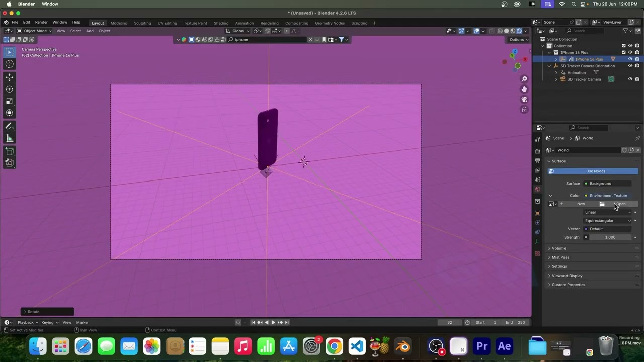Image resolution: width=644 pixels, height=362 pixels.
Task: Toggle camera view with the camera icon
Action: pos(524,100)
